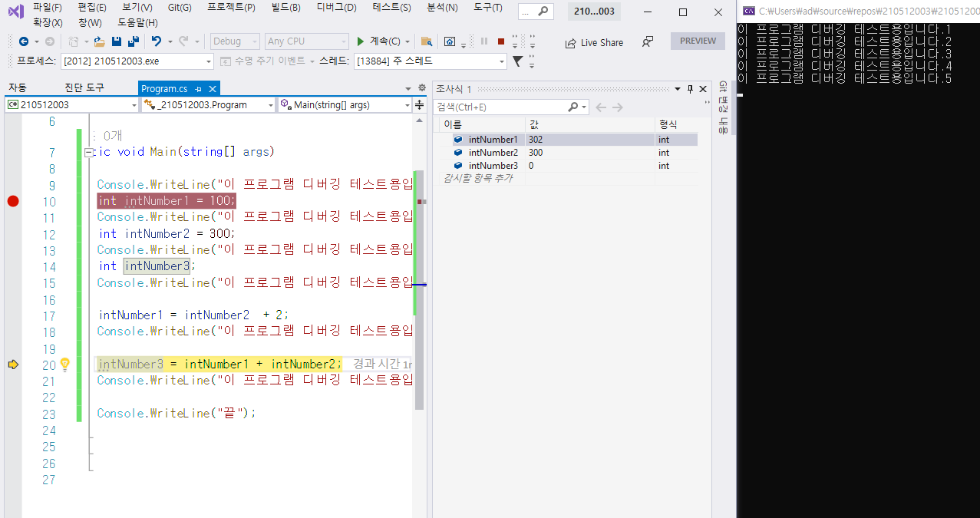980x518 pixels.
Task: Open the 파일(F) menu
Action: point(48,8)
